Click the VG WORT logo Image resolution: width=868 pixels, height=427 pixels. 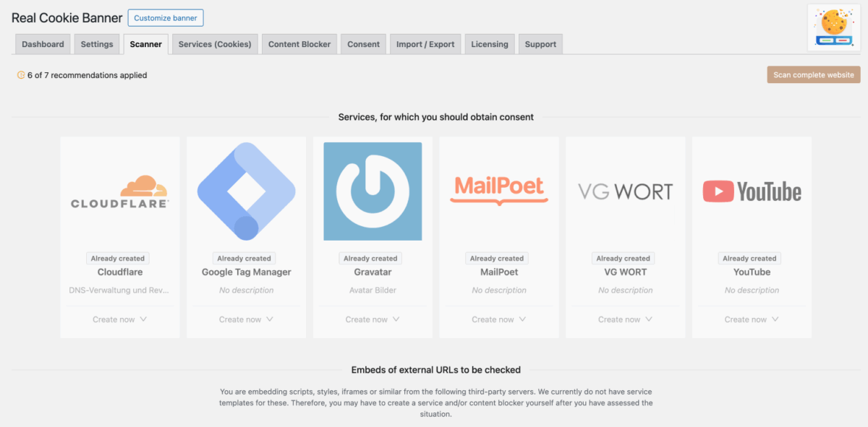(625, 191)
